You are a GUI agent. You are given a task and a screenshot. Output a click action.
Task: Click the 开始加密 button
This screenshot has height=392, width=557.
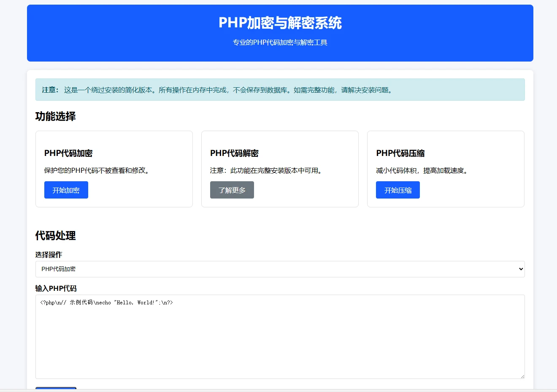[66, 190]
